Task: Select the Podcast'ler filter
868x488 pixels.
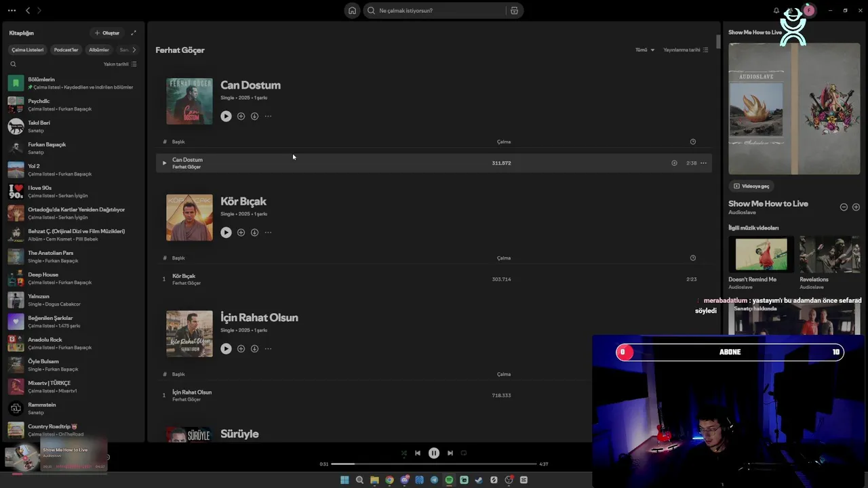Action: coord(66,49)
